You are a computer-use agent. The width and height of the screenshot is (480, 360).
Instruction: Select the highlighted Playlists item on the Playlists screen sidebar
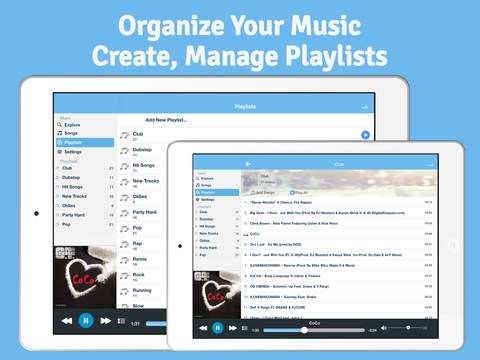coord(85,142)
